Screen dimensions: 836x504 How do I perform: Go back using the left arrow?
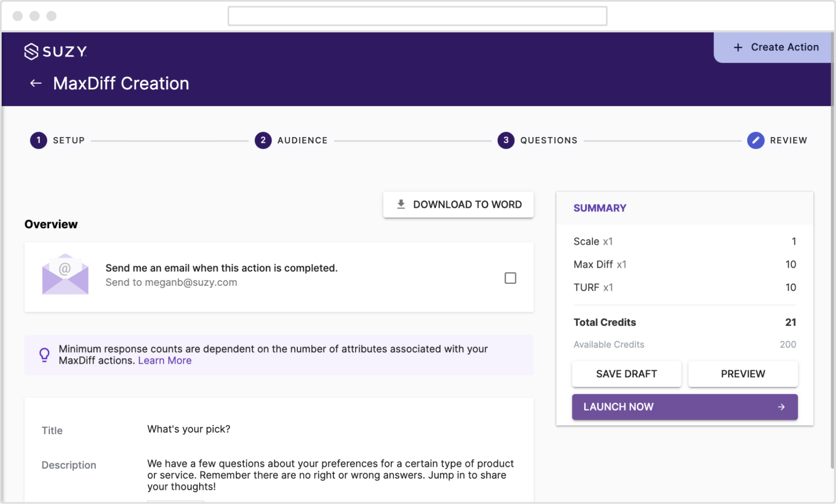(36, 84)
